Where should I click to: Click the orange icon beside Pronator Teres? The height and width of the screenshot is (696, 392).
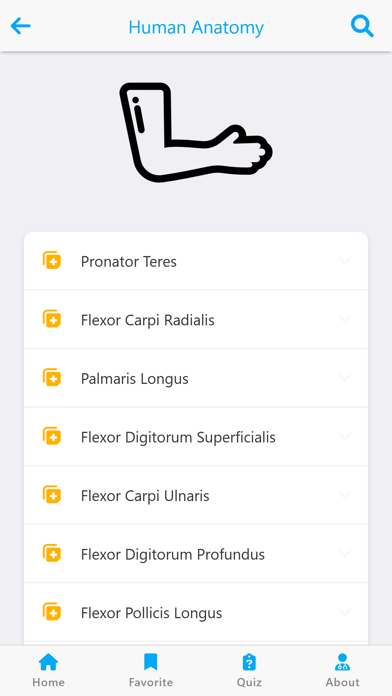52,261
